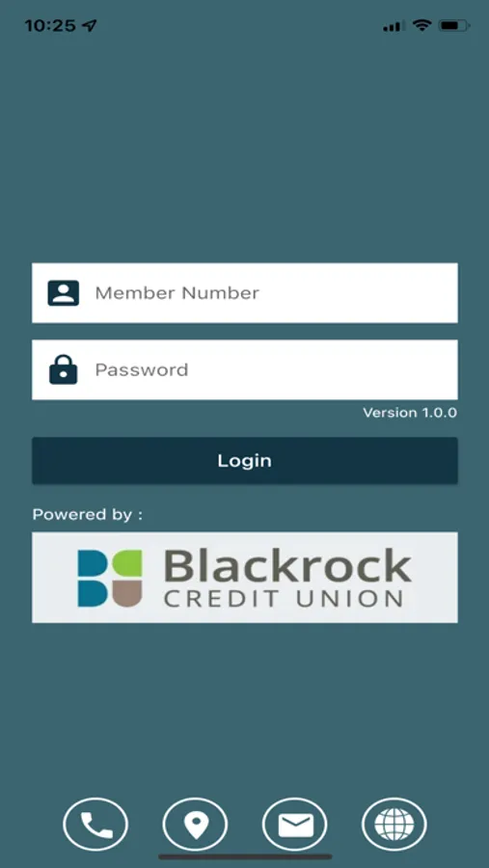Click the padlock icon beside Password
The height and width of the screenshot is (868, 489).
click(63, 369)
